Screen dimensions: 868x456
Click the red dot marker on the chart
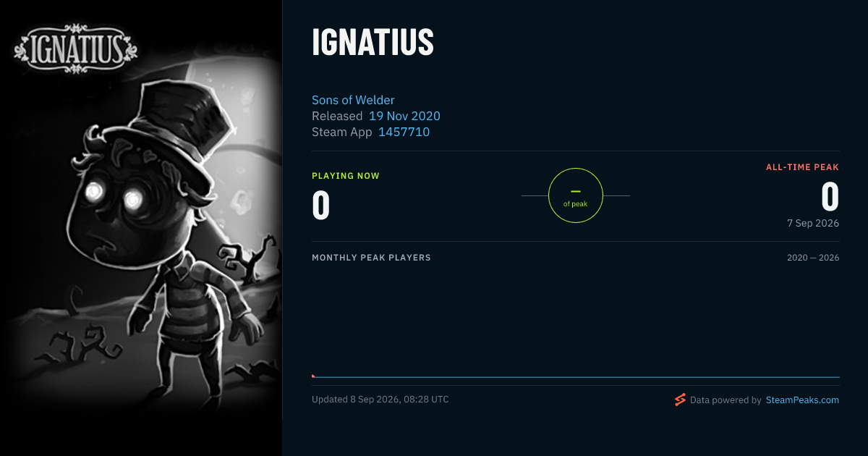tap(313, 376)
